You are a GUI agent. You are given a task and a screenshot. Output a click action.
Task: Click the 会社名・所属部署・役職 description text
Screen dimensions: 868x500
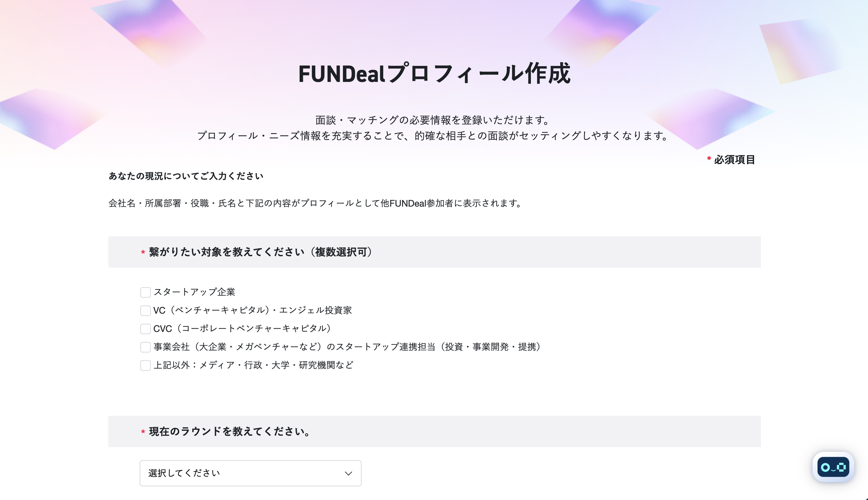(315, 203)
